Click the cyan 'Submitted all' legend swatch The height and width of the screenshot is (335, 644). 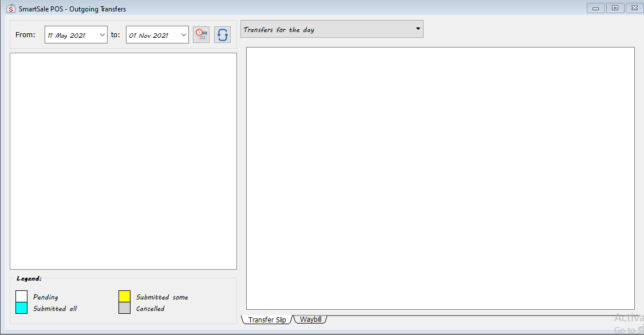point(21,308)
